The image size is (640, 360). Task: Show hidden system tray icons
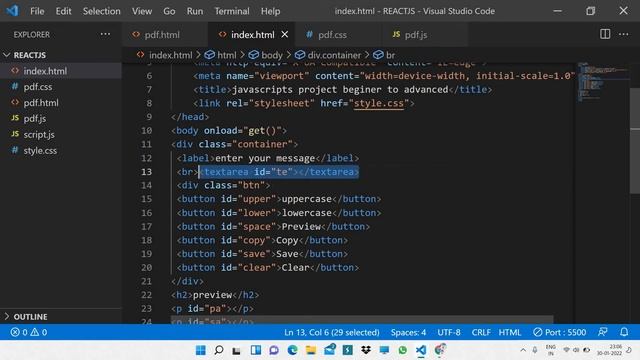tap(523, 350)
